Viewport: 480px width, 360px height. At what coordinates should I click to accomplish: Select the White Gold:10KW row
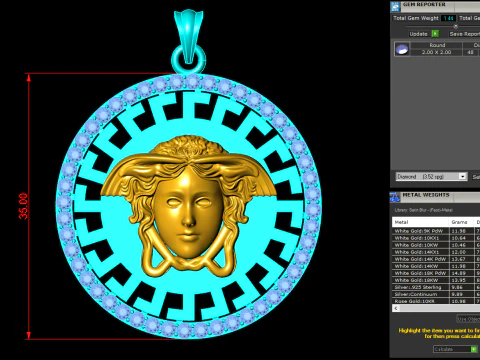pos(436,245)
